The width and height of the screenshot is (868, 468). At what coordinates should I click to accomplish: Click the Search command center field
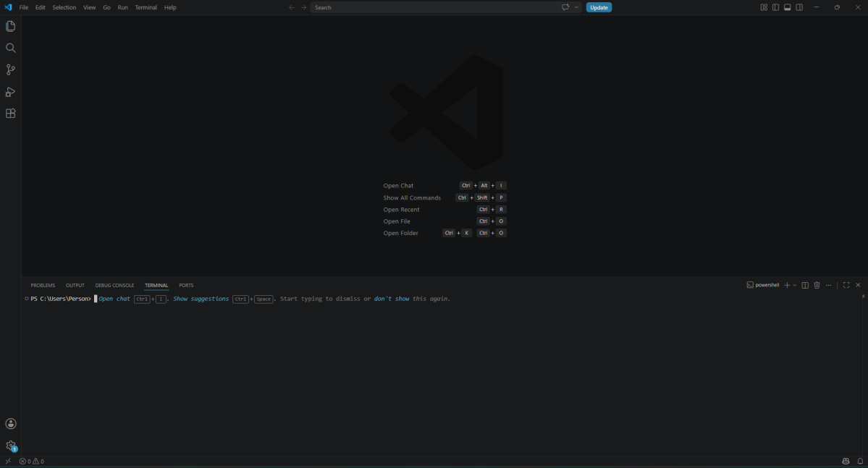pyautogui.click(x=434, y=7)
